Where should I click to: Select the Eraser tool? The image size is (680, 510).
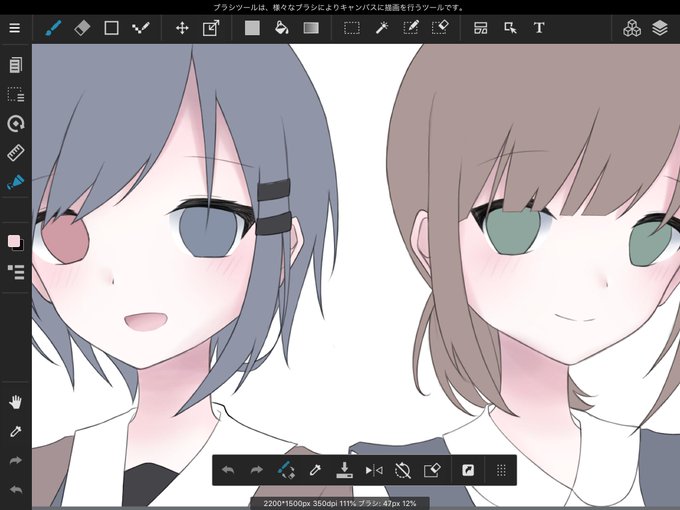[82, 28]
